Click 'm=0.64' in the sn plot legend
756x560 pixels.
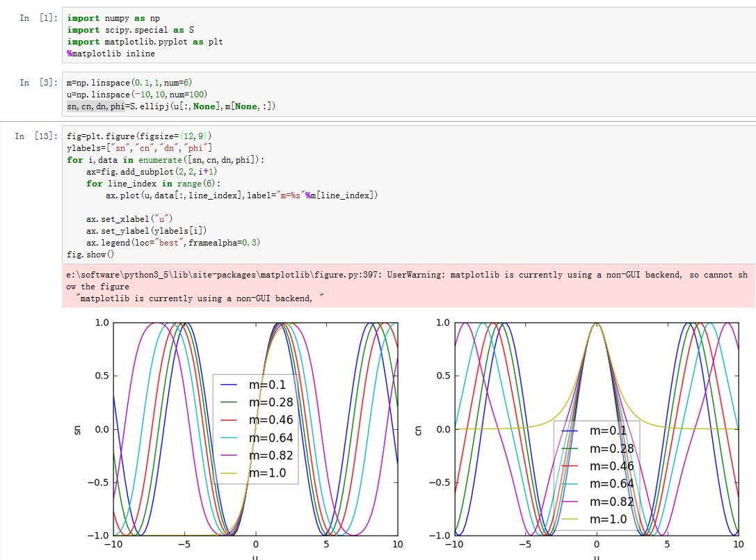point(271,438)
